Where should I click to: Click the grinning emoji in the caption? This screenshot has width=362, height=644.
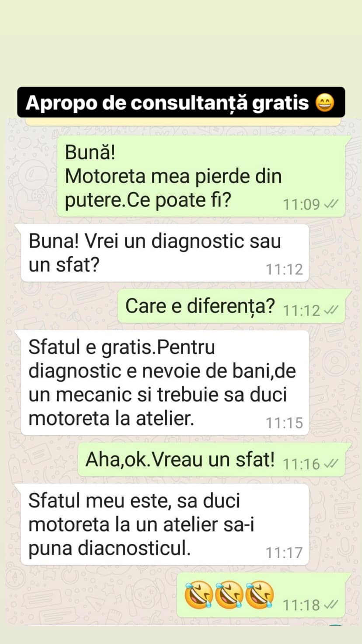pos(324,102)
